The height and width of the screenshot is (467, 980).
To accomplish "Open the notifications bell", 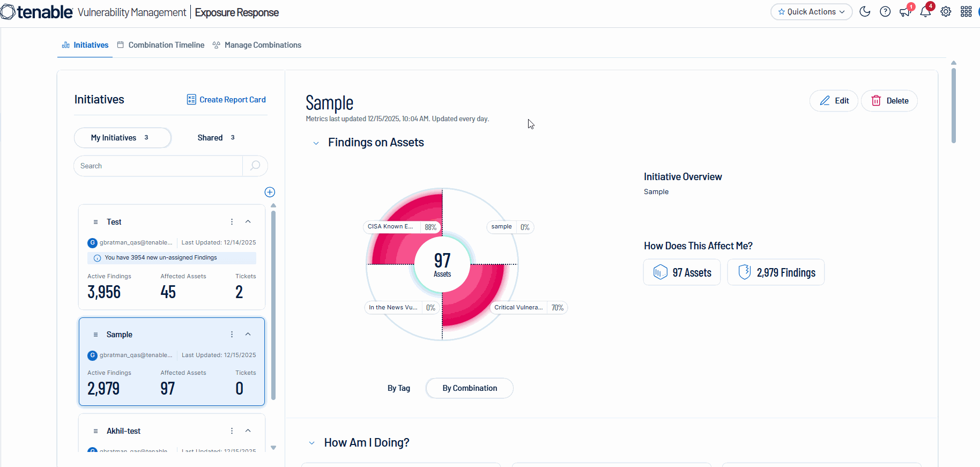I will point(925,12).
